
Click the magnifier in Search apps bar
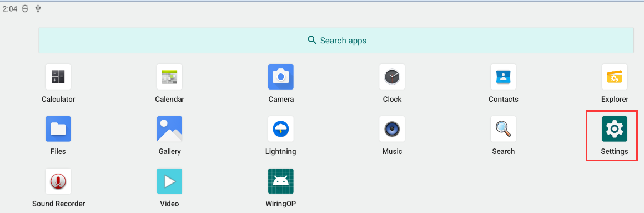click(312, 40)
